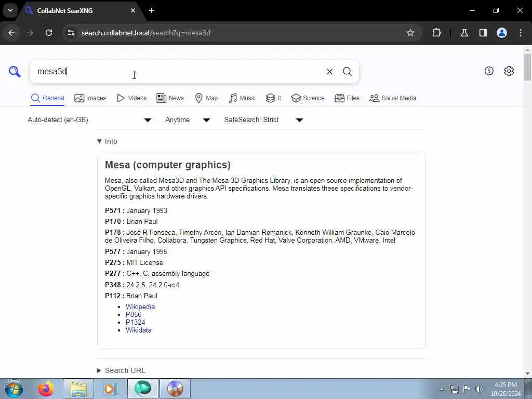Open the P1324 link

pyautogui.click(x=136, y=322)
